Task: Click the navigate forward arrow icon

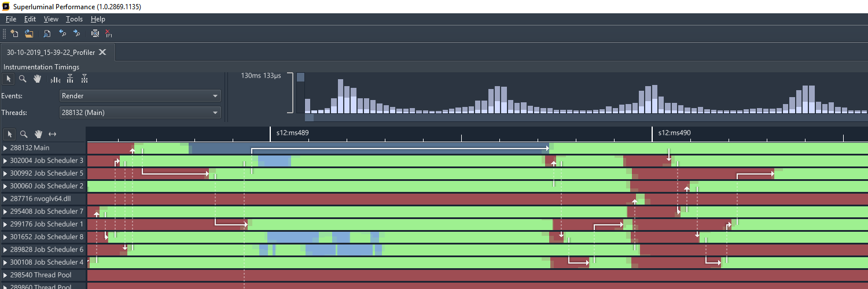Action: [76, 34]
